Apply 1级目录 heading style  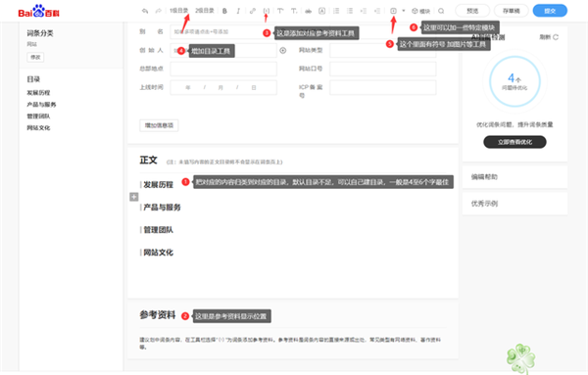pos(179,11)
